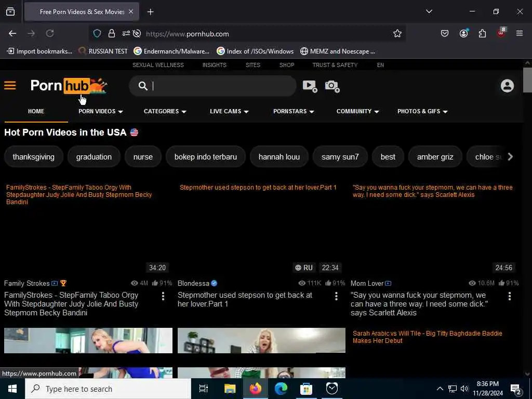This screenshot has width=532, height=399.
Task: Open File Explorer from the taskbar
Action: [x=230, y=389]
